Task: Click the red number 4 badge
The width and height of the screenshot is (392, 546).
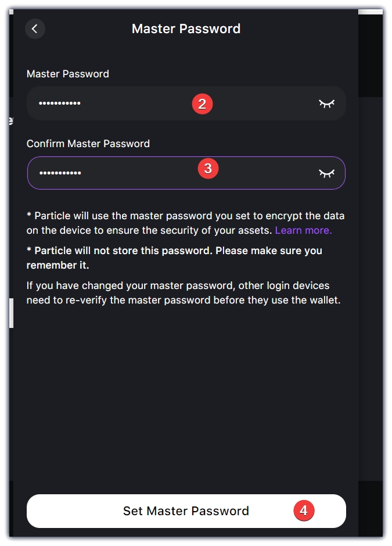Action: coord(303,511)
